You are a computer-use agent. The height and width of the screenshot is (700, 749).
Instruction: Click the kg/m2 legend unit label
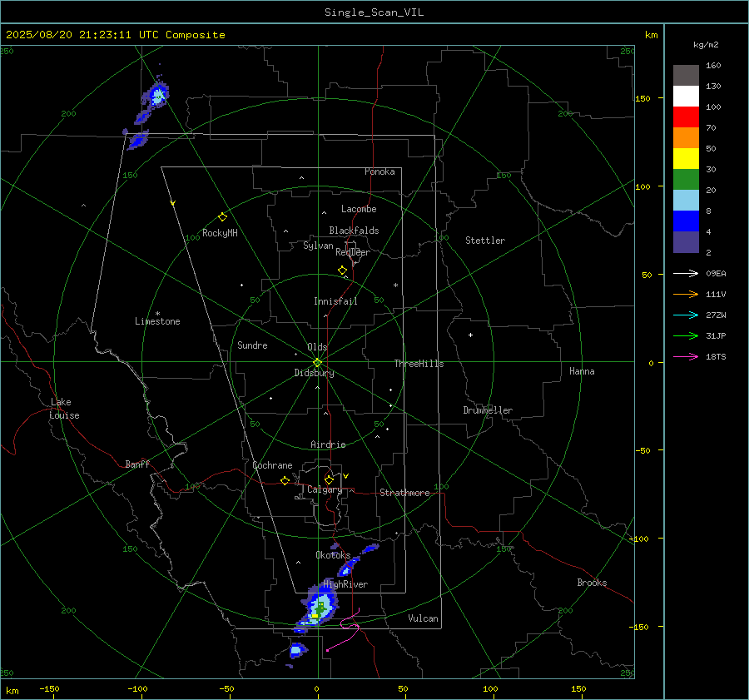[x=706, y=45]
